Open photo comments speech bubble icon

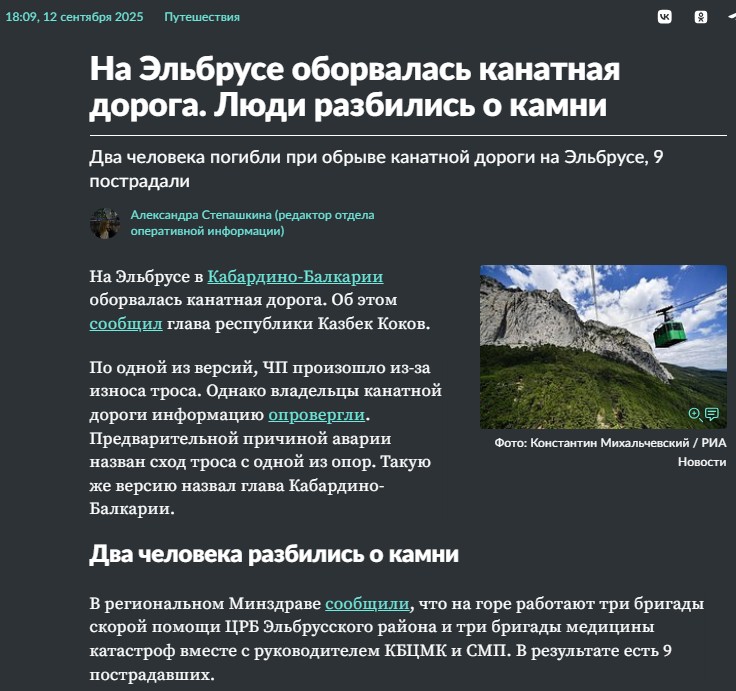712,414
